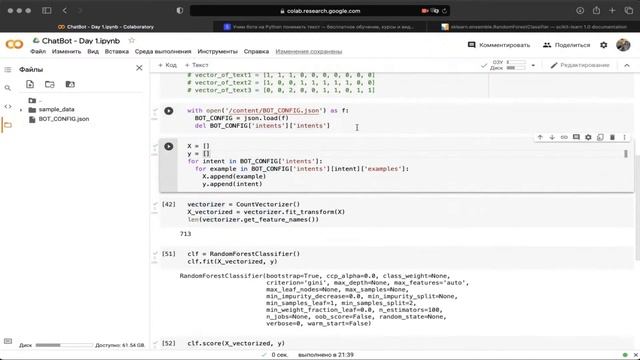Open the Вид menu
The height and width of the screenshot is (360, 640).
click(93, 51)
